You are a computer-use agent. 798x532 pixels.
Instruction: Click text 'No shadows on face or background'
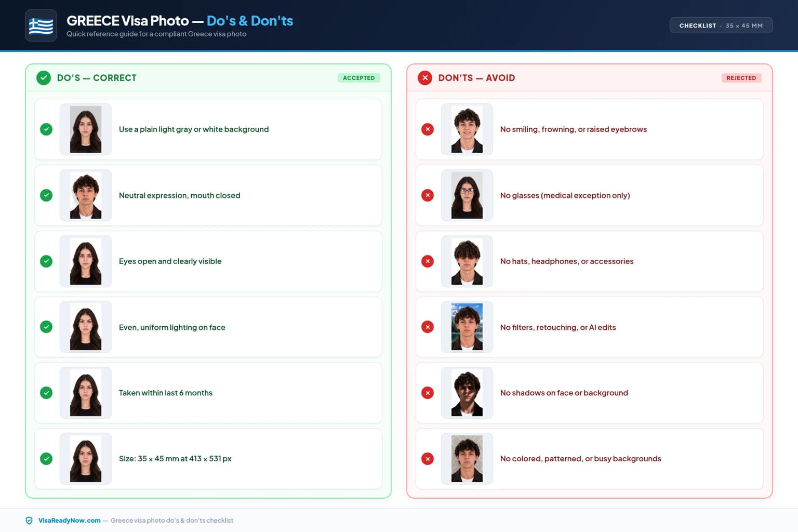click(564, 393)
